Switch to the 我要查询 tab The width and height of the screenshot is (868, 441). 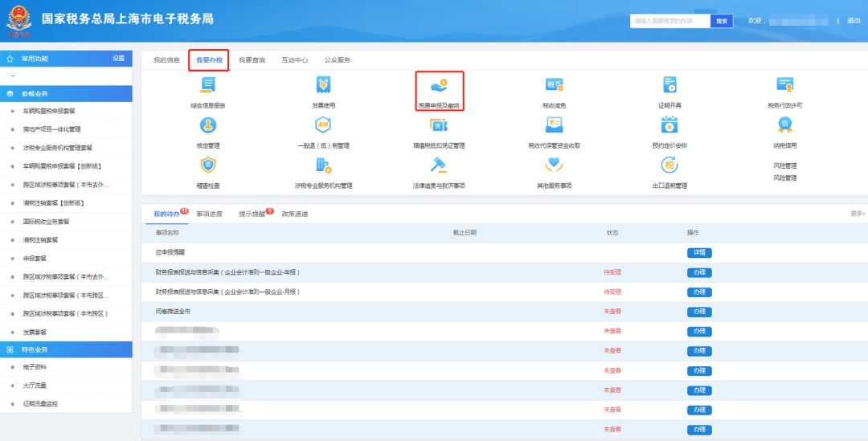(x=252, y=60)
